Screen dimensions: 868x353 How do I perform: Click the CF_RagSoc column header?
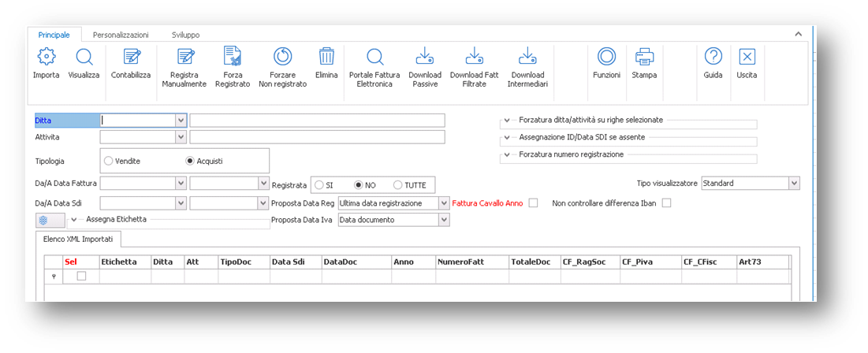pos(590,262)
